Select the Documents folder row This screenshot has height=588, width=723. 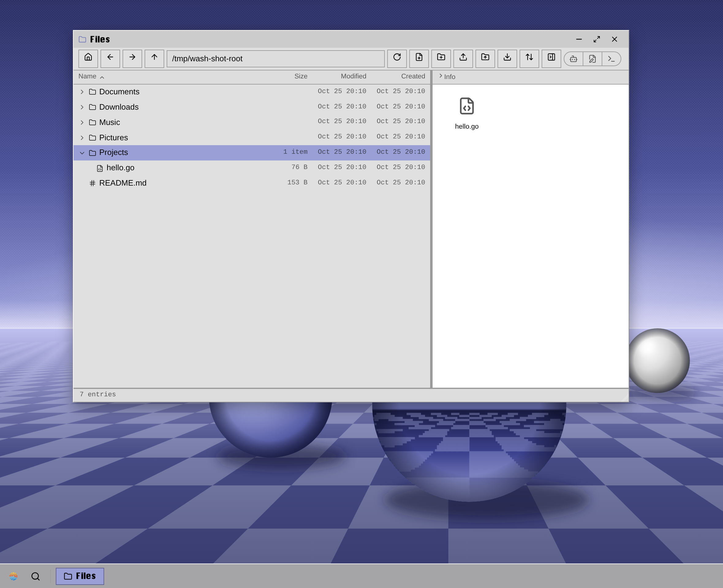pyautogui.click(x=252, y=92)
